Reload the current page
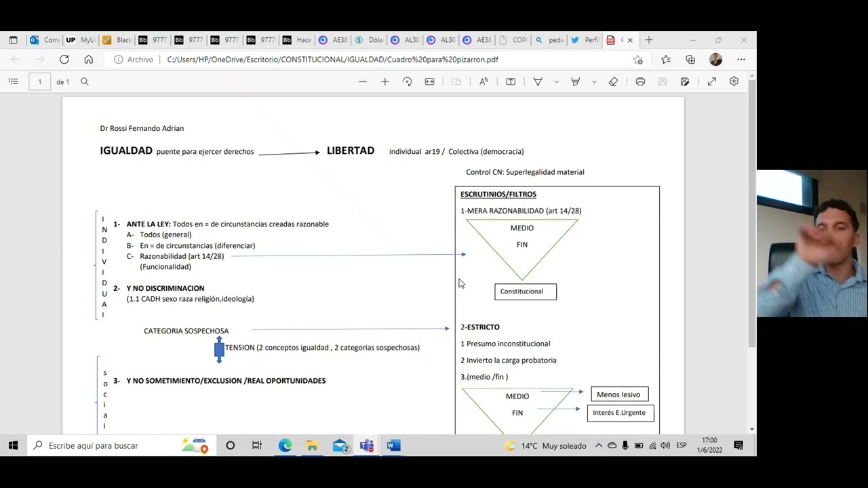This screenshot has width=868, height=488. [64, 60]
